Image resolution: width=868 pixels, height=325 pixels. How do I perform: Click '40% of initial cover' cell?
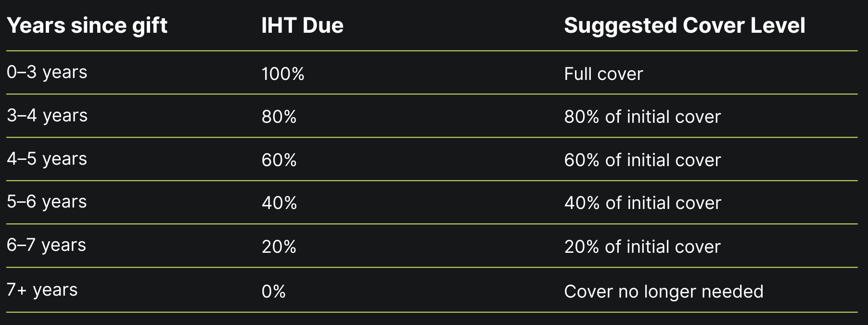click(642, 203)
